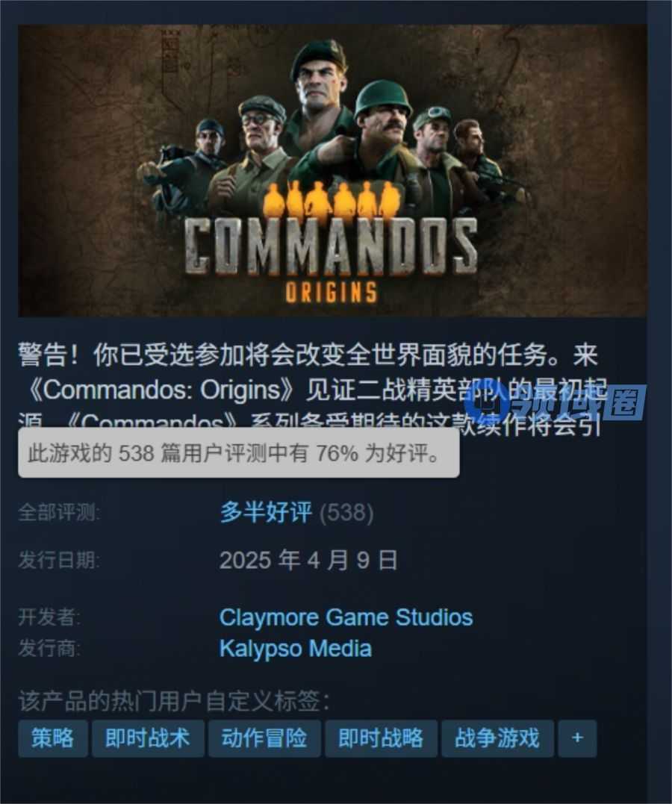Select the 策略 tag
The width and height of the screenshot is (672, 804).
click(x=53, y=738)
